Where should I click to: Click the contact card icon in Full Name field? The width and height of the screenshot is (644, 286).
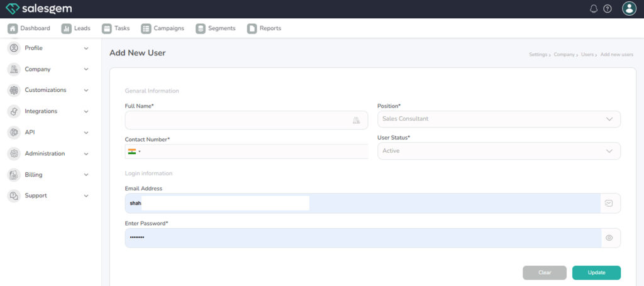(x=356, y=120)
